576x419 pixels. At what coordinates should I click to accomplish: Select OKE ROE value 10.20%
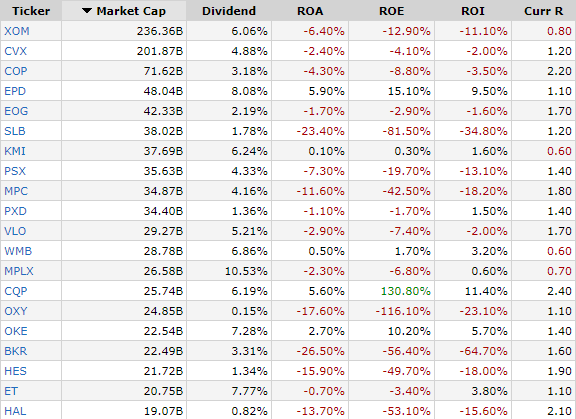[409, 331]
